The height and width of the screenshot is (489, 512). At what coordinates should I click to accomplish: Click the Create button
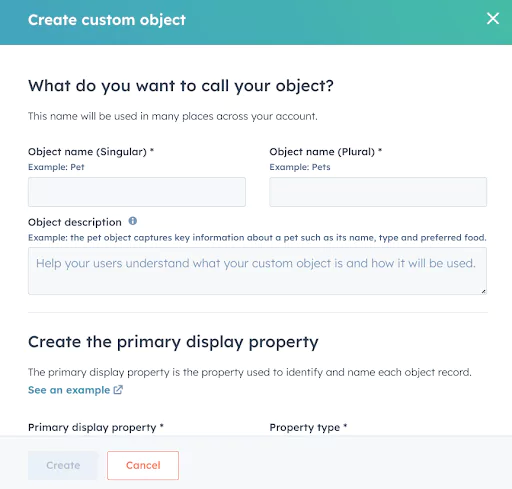[x=63, y=465]
